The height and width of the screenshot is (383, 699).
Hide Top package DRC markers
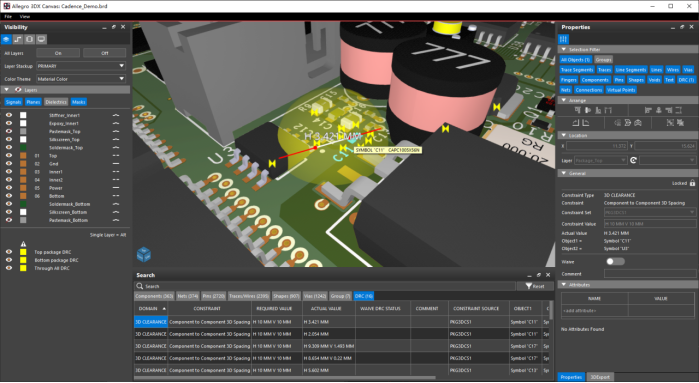coord(8,252)
